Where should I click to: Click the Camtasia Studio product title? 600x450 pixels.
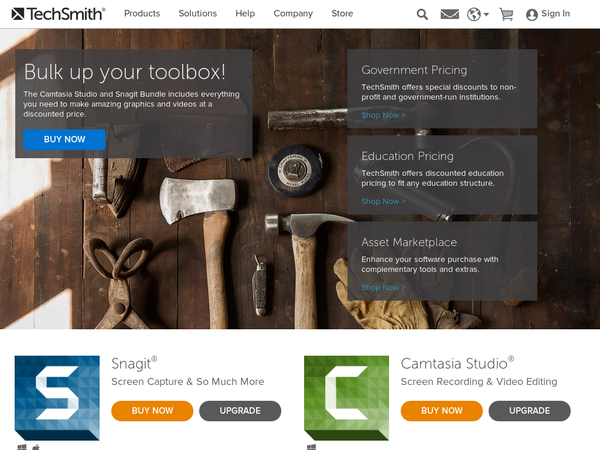[457, 363]
